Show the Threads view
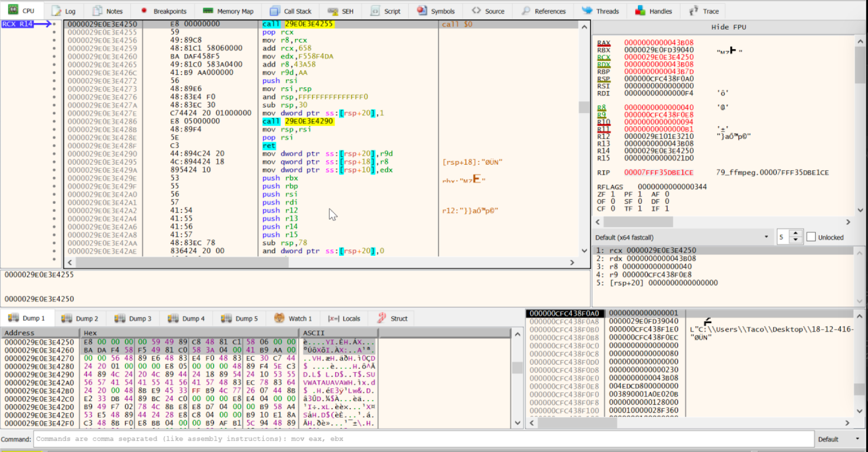This screenshot has width=868, height=452. tap(601, 11)
